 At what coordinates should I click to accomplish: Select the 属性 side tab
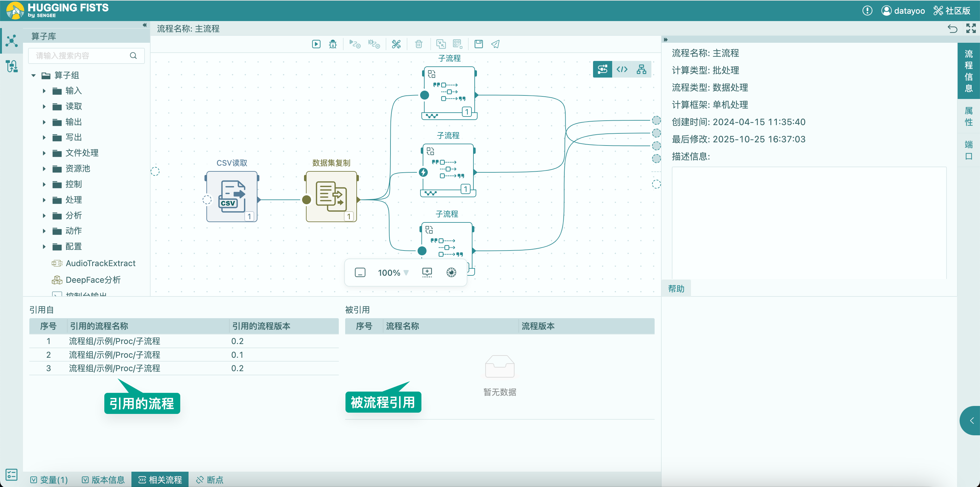point(969,116)
